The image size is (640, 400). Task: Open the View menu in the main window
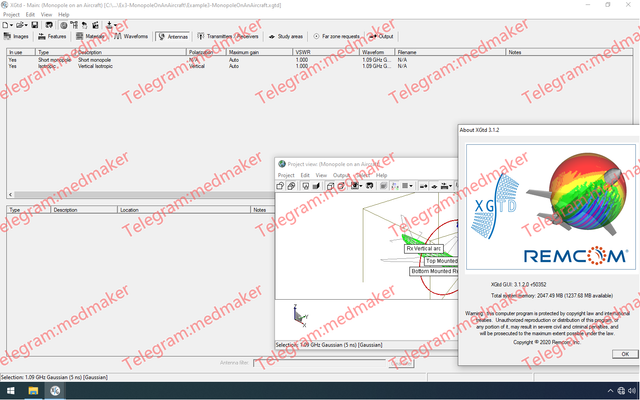pos(47,14)
